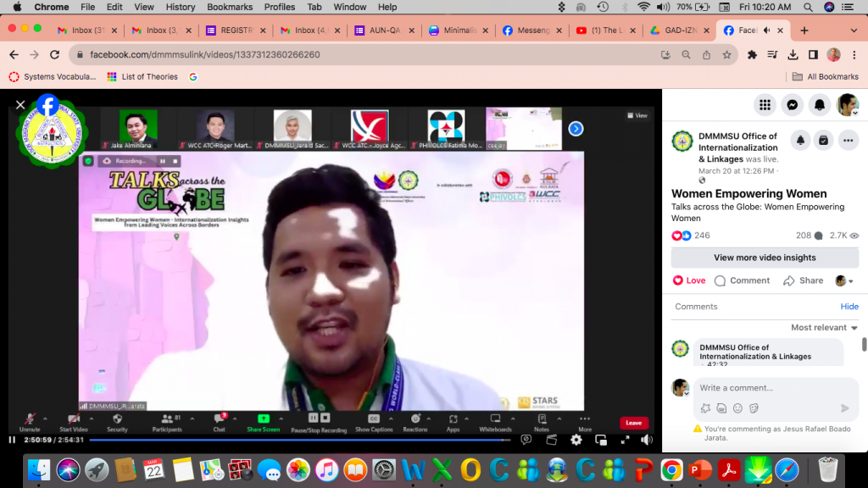The height and width of the screenshot is (488, 868).
Task: Open the 208 comments count
Action: click(x=810, y=236)
